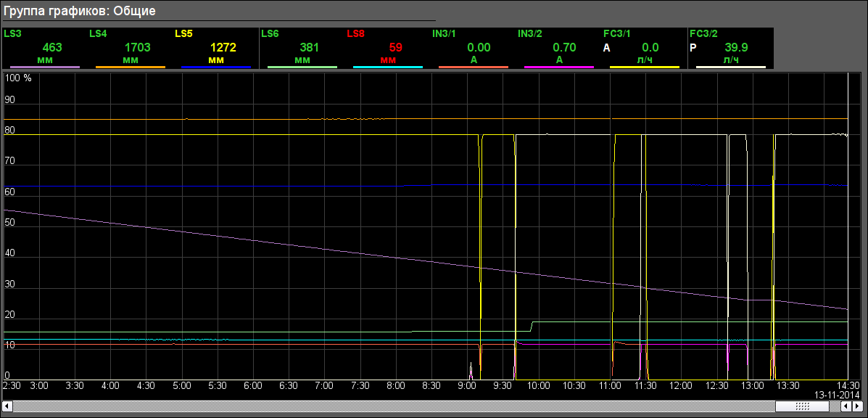Click the 2:30 time axis label
Screen dimensions: 868x418
click(12, 385)
